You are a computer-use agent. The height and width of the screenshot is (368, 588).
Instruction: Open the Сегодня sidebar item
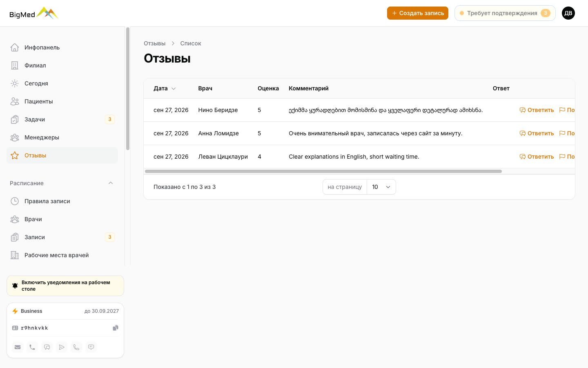point(62,83)
